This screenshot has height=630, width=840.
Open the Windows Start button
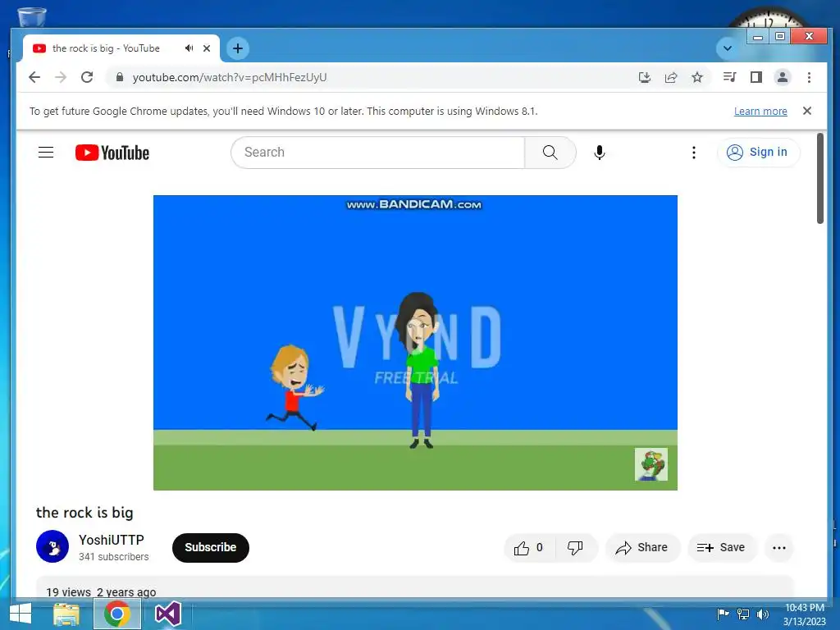[x=20, y=614]
